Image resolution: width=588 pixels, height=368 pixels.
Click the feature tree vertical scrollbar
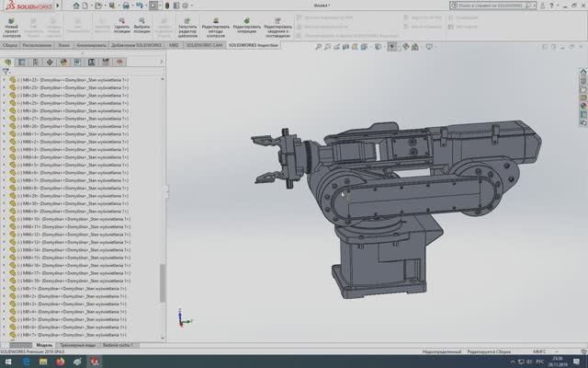[163, 283]
